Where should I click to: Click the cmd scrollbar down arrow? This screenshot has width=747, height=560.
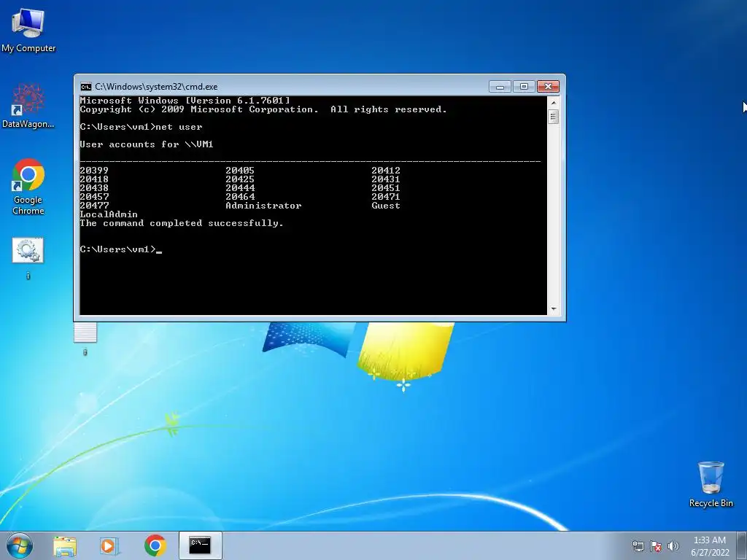point(553,309)
